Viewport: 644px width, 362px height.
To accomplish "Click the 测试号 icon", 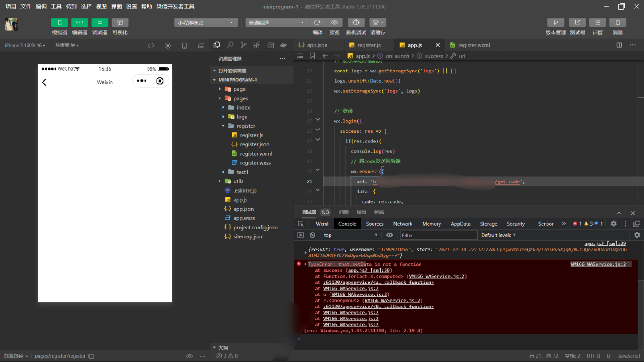I will (x=577, y=22).
